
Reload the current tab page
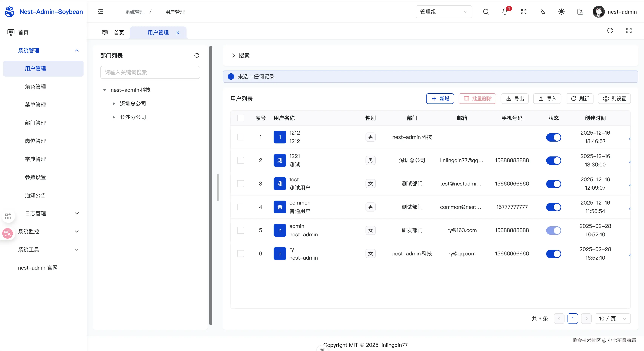[x=610, y=31]
